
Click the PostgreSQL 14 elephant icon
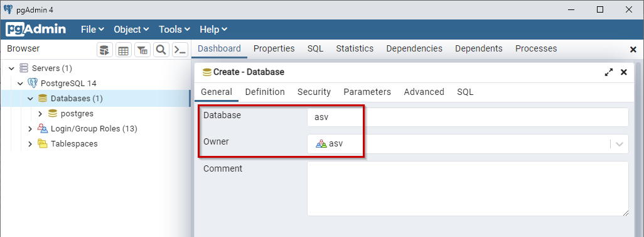click(x=33, y=83)
